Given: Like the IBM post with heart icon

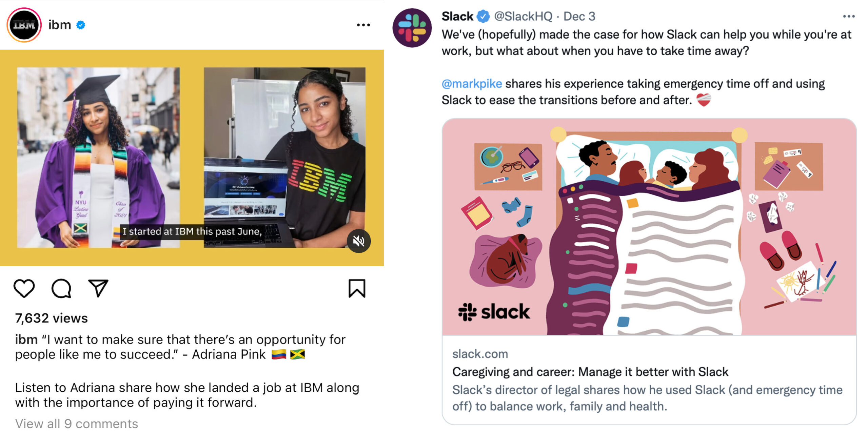Looking at the screenshot, I should click(24, 288).
